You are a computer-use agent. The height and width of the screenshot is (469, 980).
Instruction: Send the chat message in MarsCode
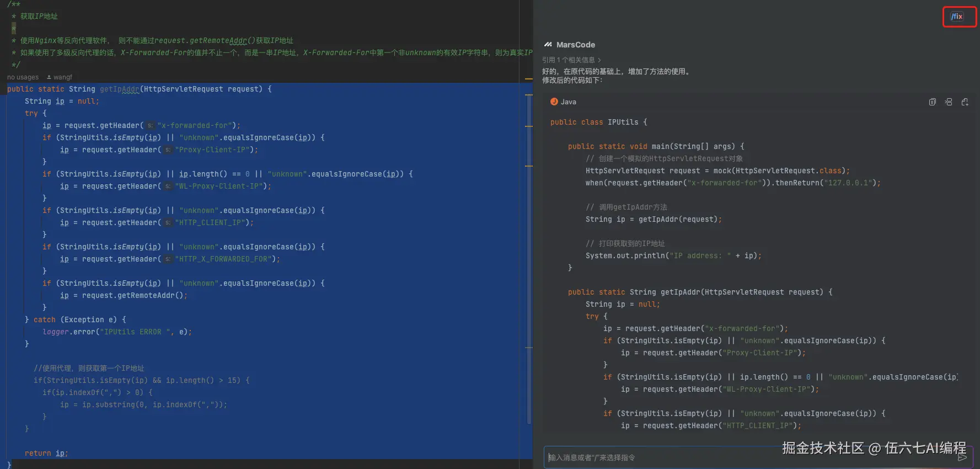point(962,457)
